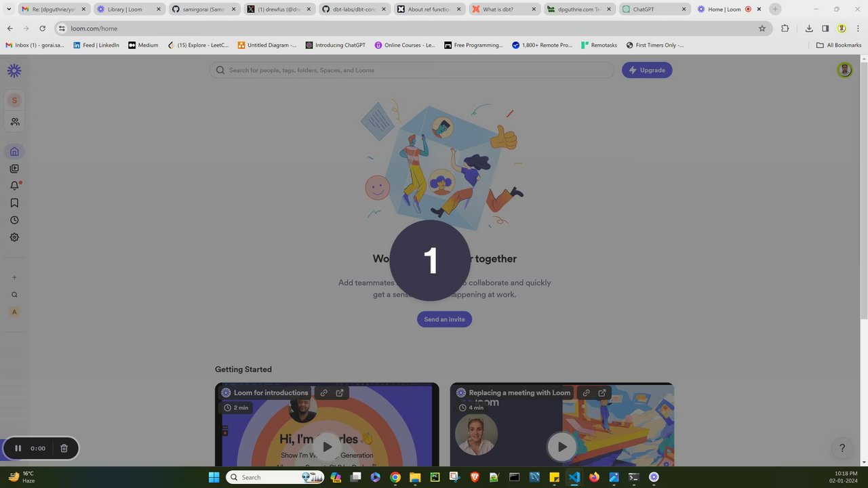Click the Upgrade button

coord(647,70)
